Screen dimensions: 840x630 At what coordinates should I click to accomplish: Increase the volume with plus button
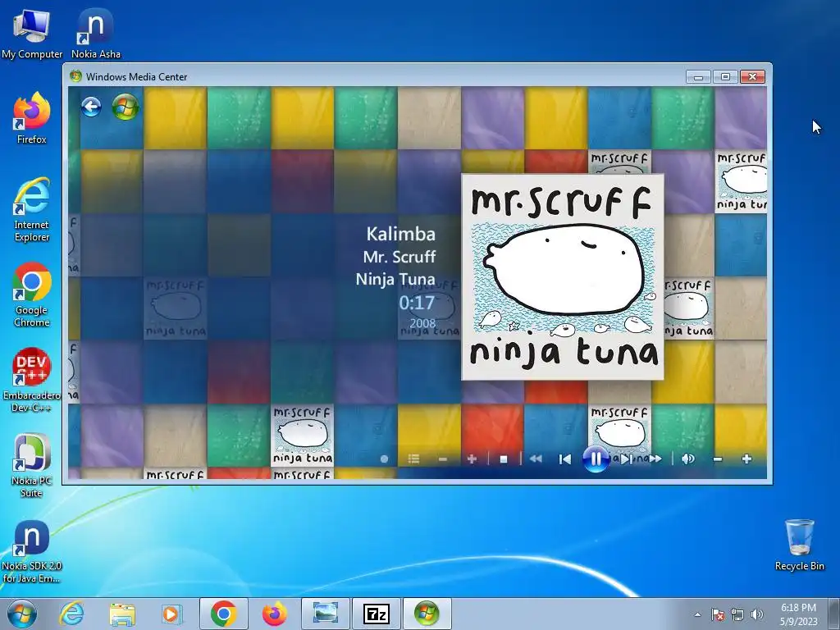746,459
